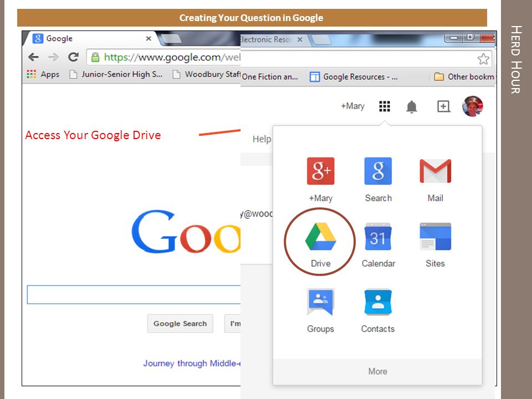Open Google Resources bookmark

354,77
